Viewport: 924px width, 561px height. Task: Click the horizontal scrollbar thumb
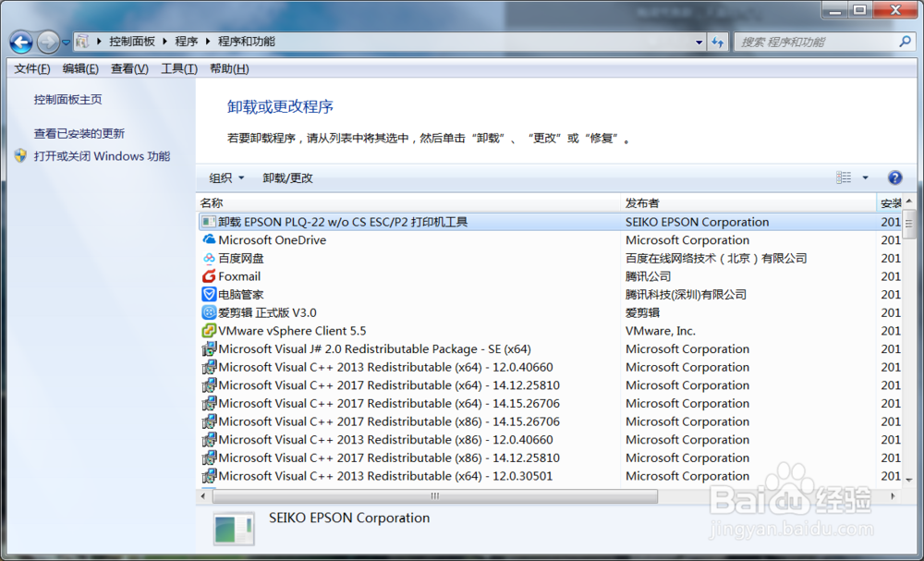pyautogui.click(x=435, y=496)
